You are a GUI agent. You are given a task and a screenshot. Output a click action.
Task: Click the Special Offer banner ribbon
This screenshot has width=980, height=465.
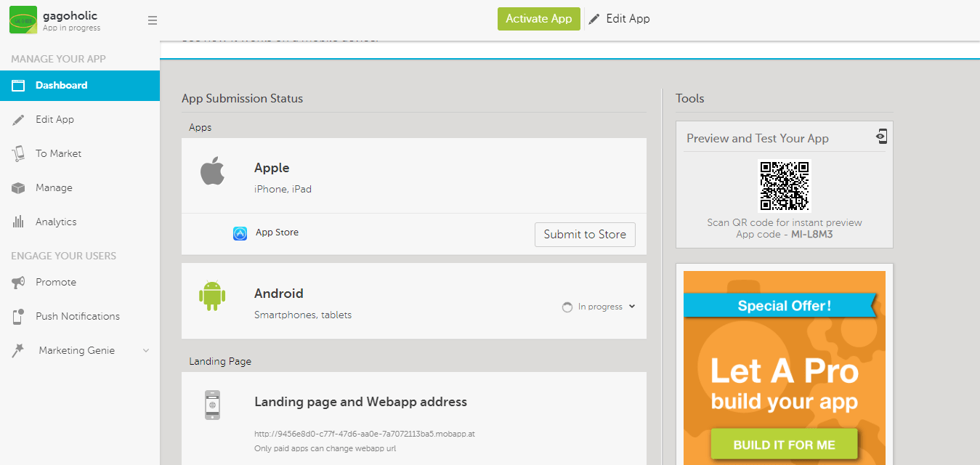(782, 305)
